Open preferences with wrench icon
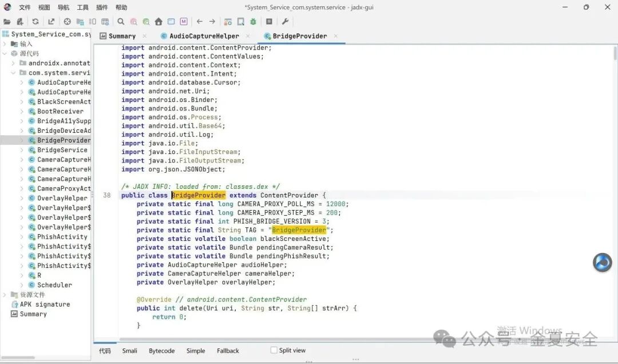 point(286,22)
